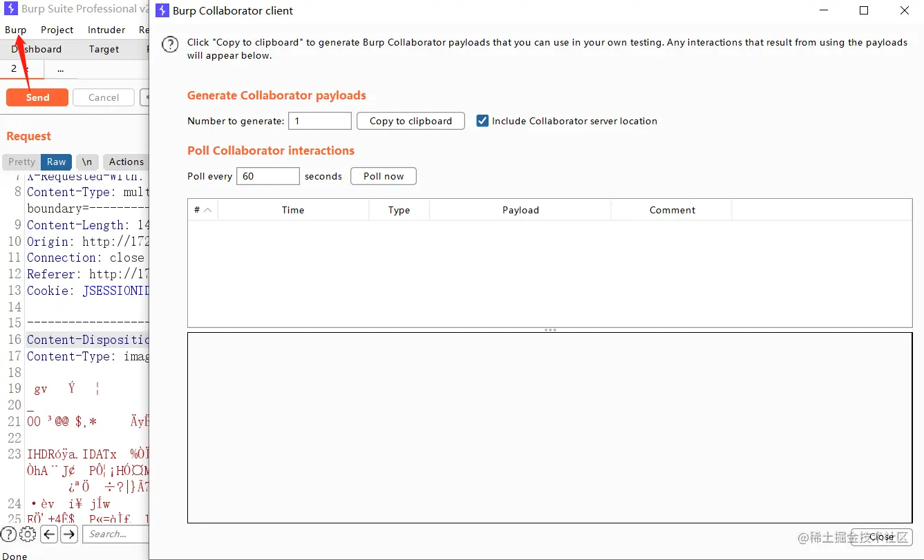Image resolution: width=924 pixels, height=560 pixels.
Task: Sort interactions by the # column arrow
Action: [x=207, y=210]
